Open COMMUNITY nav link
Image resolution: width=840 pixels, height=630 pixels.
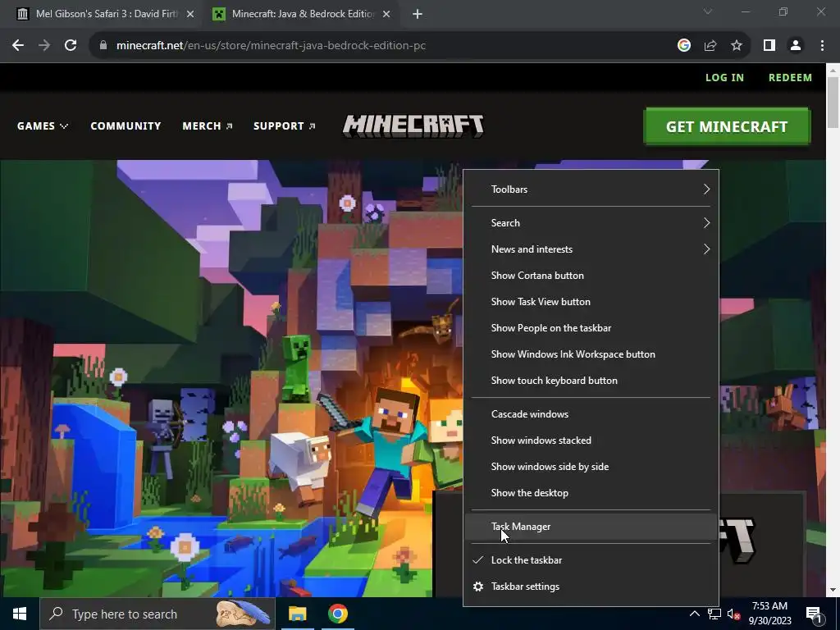[x=126, y=126]
